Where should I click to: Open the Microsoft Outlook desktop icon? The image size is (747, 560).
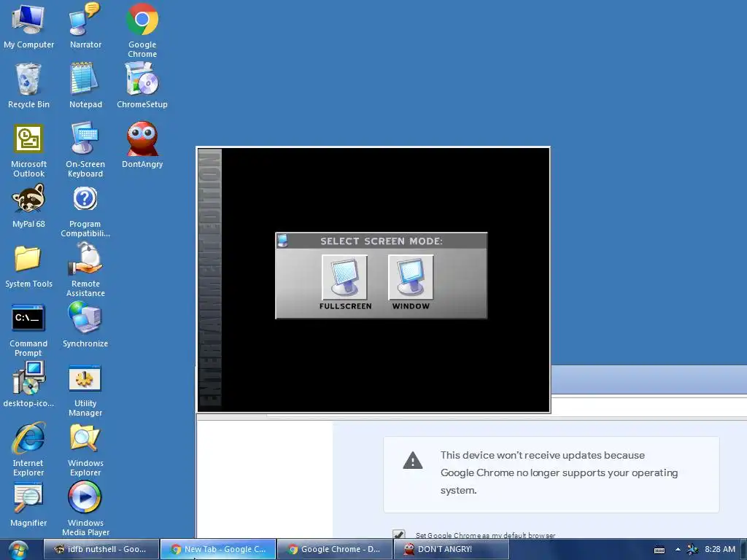(x=28, y=150)
